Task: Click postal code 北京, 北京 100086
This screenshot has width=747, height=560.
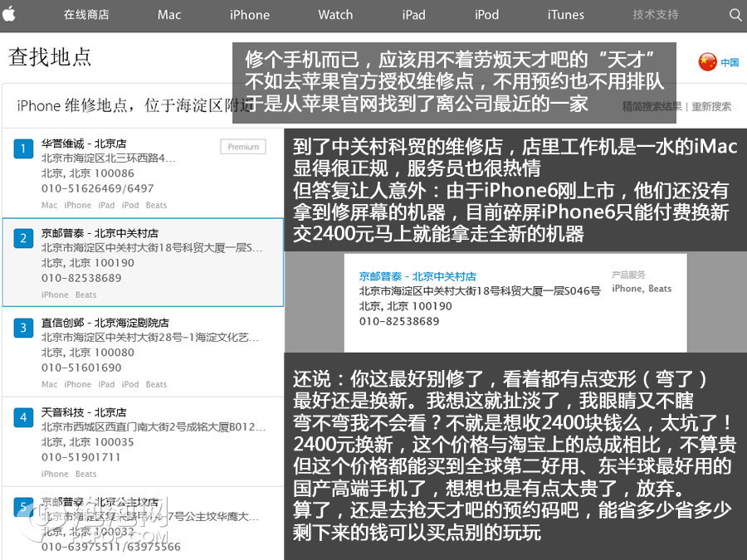Action: coord(88,173)
